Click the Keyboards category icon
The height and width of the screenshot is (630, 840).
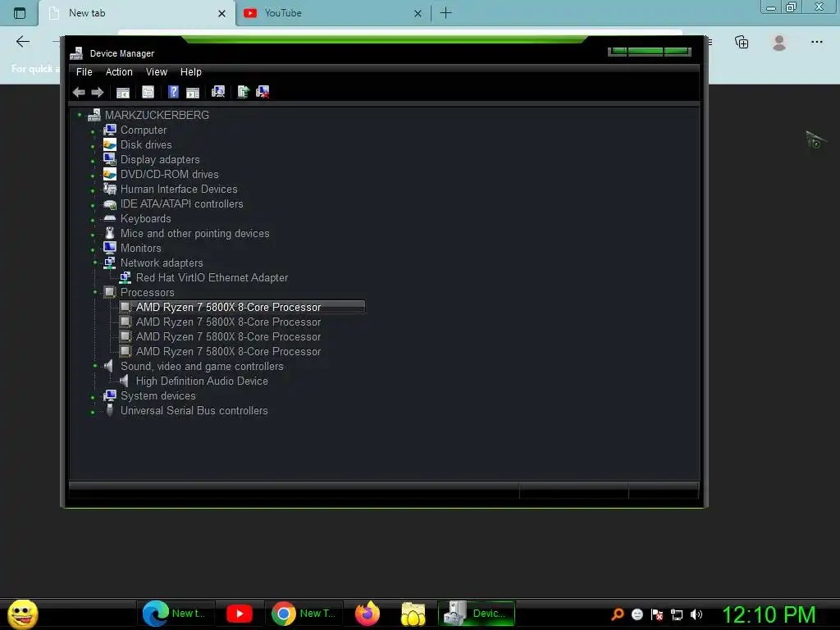(109, 218)
